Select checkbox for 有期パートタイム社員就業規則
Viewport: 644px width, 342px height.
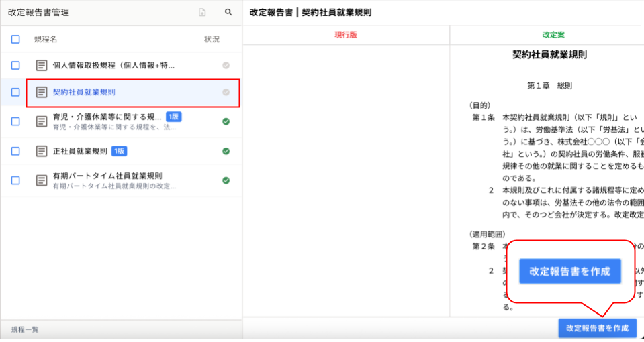click(15, 180)
